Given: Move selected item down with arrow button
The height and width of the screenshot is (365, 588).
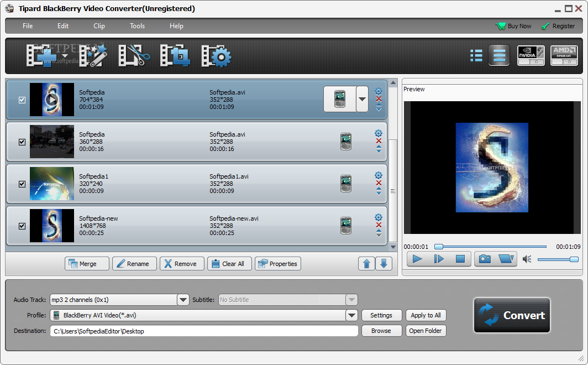Looking at the screenshot, I should 384,264.
